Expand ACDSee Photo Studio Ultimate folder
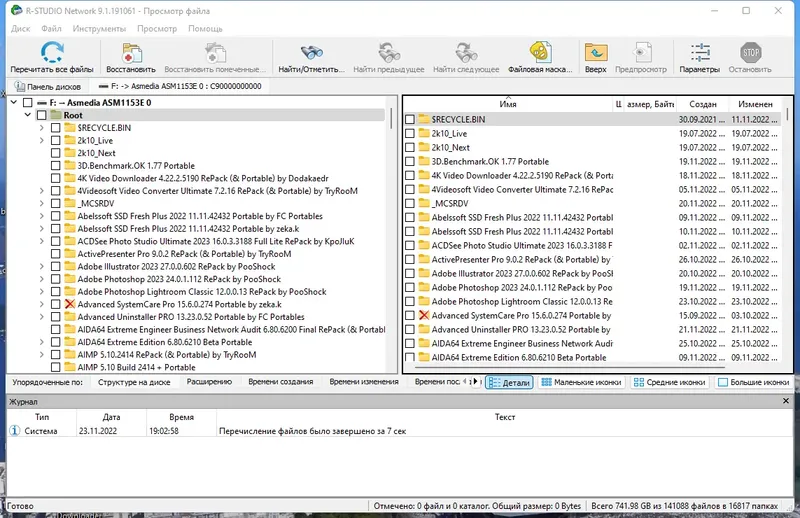The image size is (800, 518). click(x=42, y=241)
